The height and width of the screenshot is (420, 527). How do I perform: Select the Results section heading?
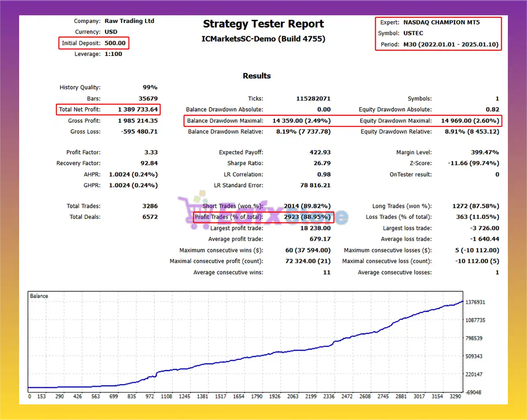tap(257, 76)
